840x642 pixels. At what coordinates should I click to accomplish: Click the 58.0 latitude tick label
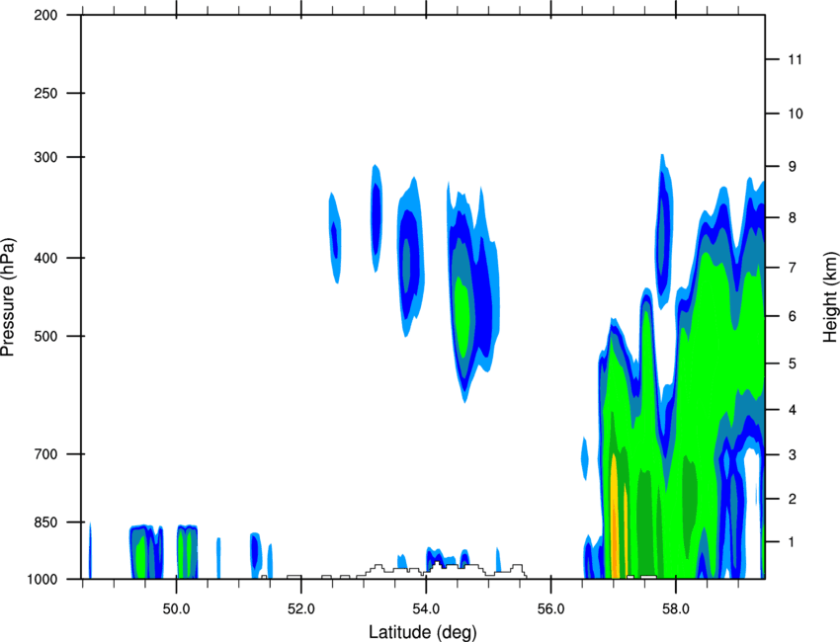pyautogui.click(x=676, y=609)
